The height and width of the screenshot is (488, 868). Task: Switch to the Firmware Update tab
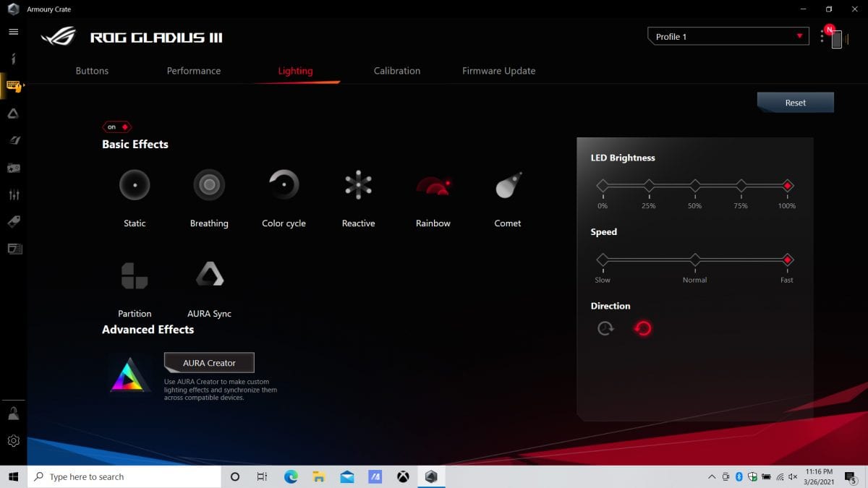point(499,71)
